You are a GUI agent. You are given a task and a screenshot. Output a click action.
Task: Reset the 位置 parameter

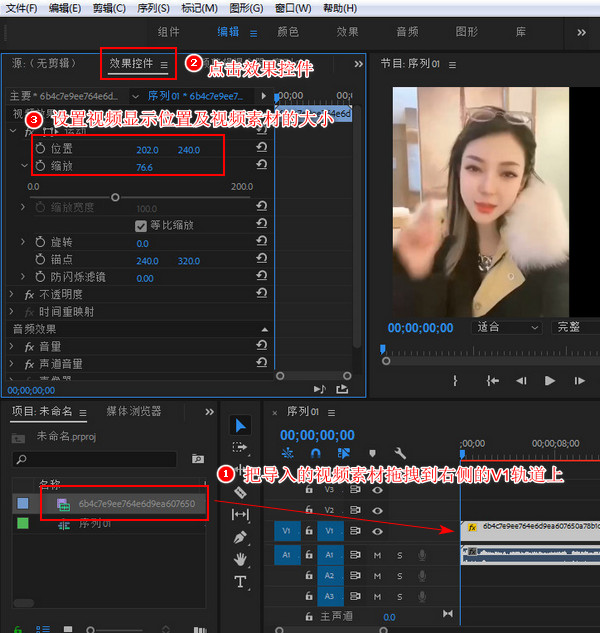[x=262, y=148]
